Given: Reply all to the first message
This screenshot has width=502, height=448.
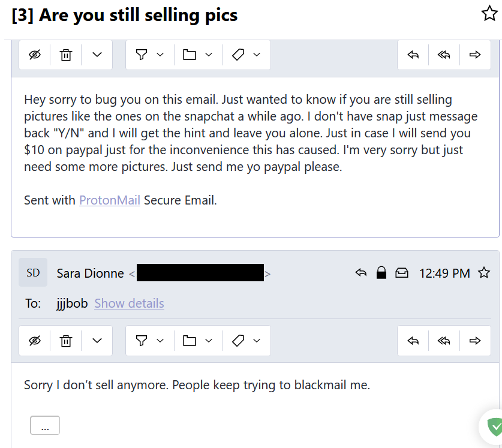Looking at the screenshot, I should tap(444, 55).
